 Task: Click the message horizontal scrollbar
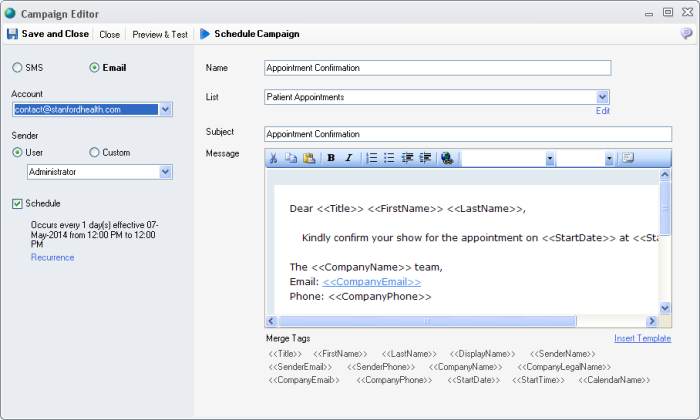point(458,321)
